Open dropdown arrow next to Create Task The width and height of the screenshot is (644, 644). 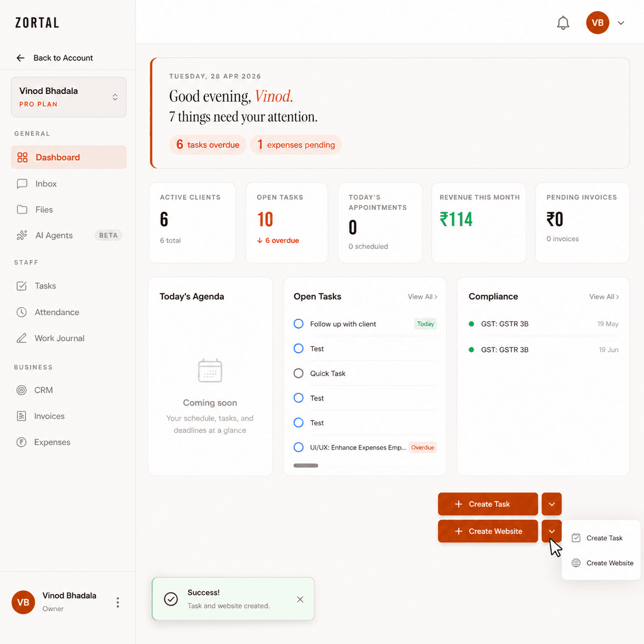pos(552,504)
